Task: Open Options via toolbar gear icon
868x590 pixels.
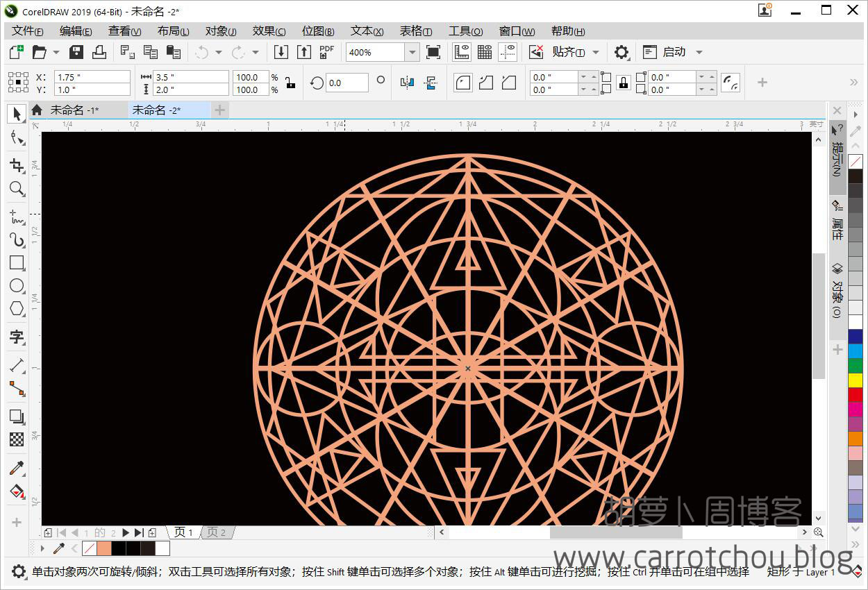Action: pyautogui.click(x=621, y=52)
